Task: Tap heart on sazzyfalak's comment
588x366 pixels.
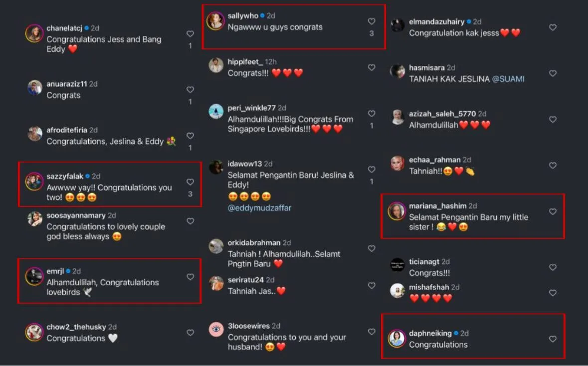Action: 190,182
